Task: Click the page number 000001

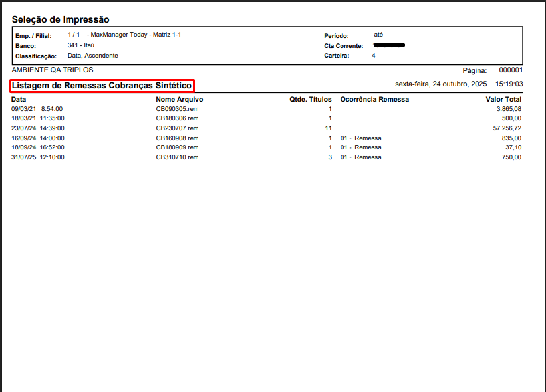Action: pyautogui.click(x=511, y=70)
